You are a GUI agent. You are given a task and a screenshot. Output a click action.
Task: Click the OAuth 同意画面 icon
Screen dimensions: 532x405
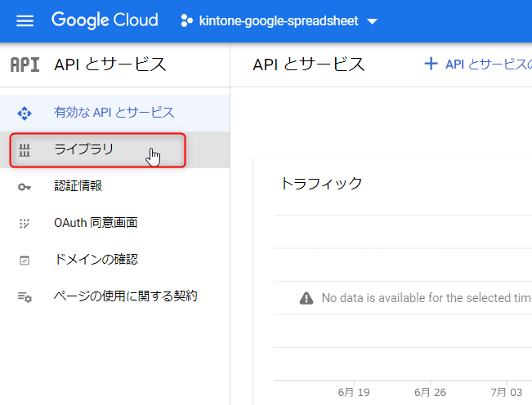click(x=25, y=223)
